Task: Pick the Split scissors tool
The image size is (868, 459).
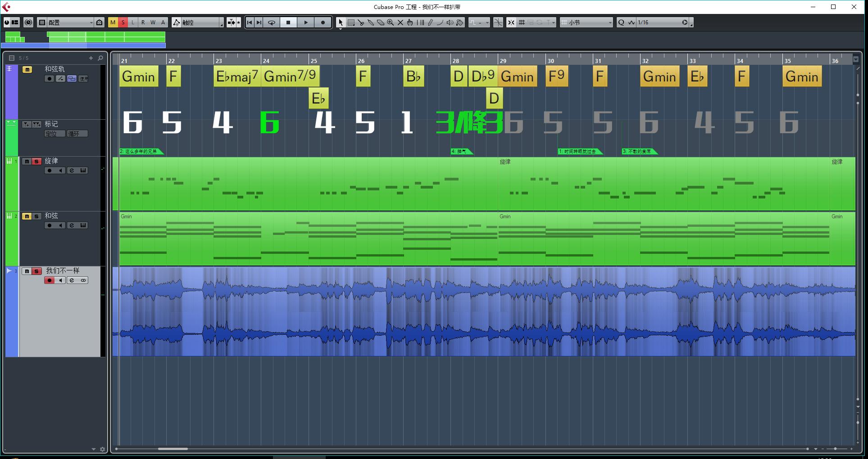Action: pyautogui.click(x=361, y=22)
